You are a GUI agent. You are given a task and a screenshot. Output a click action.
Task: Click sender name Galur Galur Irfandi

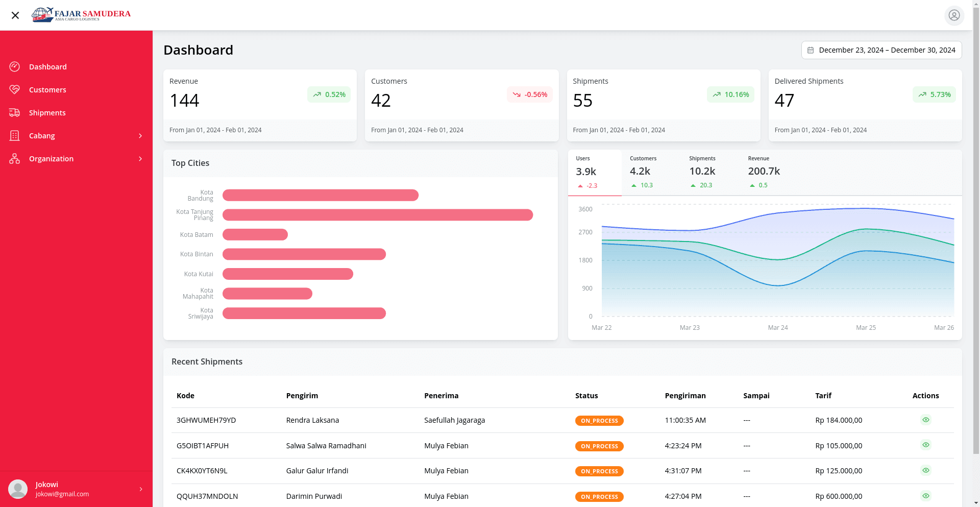tap(317, 471)
